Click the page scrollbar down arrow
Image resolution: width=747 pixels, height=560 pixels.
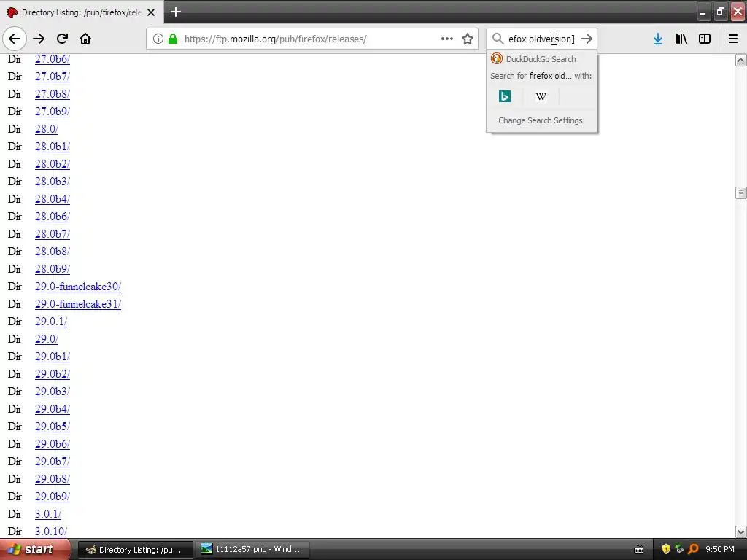[741, 532]
